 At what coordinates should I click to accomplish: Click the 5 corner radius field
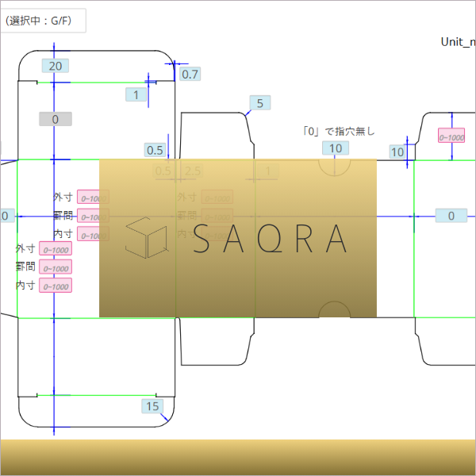coord(260,103)
